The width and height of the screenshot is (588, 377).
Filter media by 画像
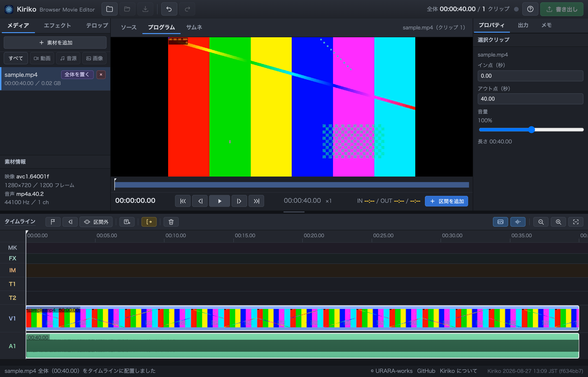pyautogui.click(x=94, y=58)
